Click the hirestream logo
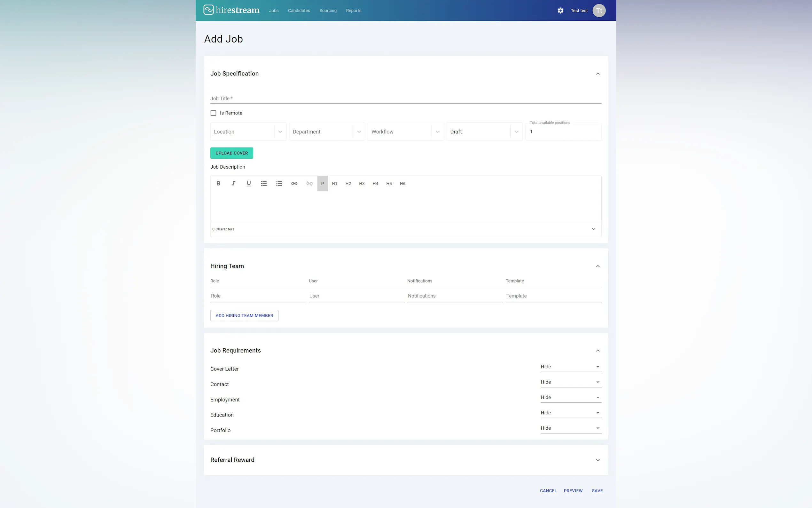812x508 pixels. click(231, 10)
